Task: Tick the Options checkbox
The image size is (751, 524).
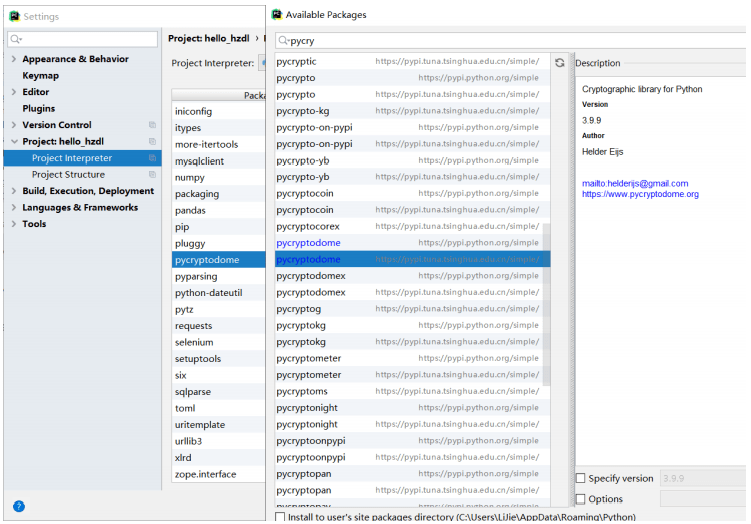Action: click(x=581, y=499)
